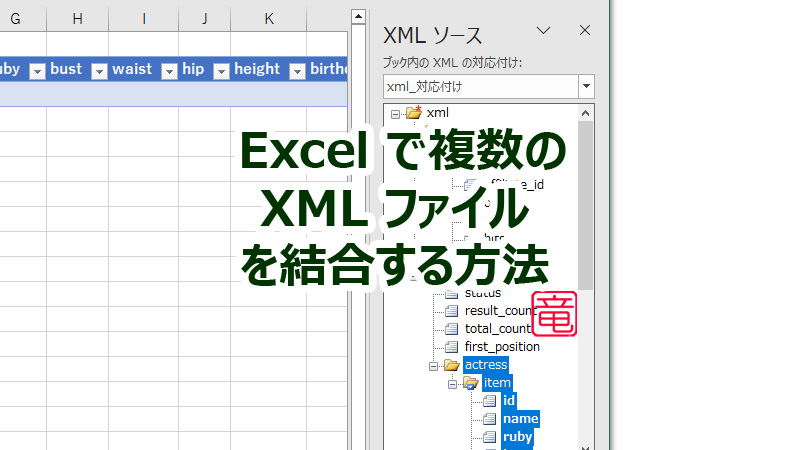Select the item node label

pos(497,383)
